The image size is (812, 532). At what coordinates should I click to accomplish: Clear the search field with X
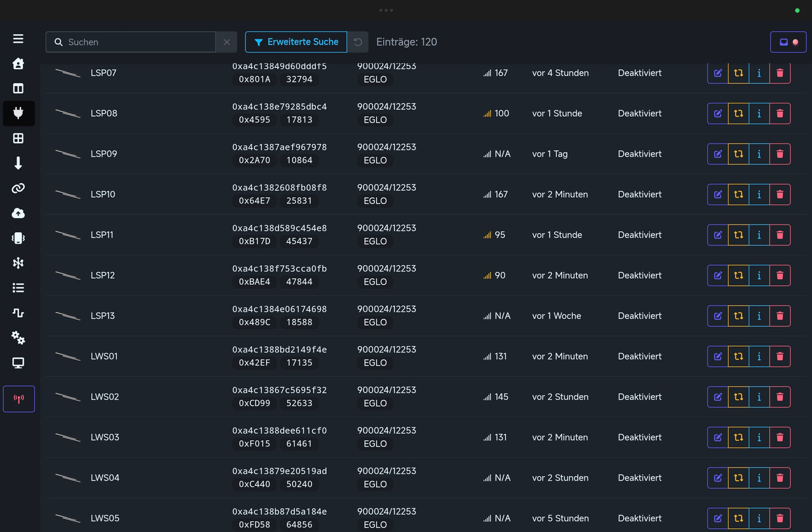[x=226, y=42]
